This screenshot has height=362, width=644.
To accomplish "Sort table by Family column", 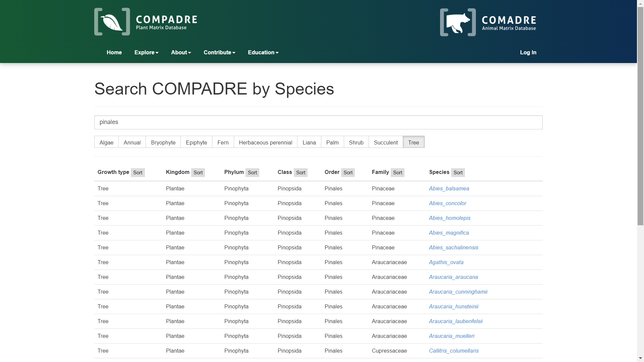I will (x=397, y=173).
